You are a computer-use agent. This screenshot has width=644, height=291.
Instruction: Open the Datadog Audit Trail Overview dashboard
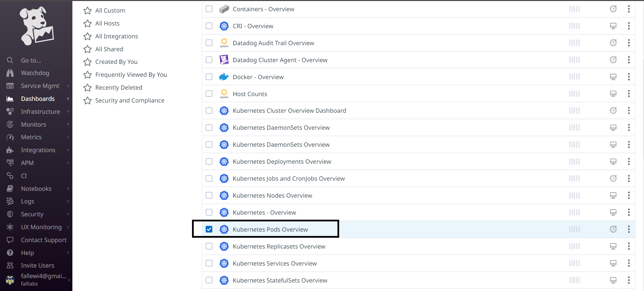click(273, 43)
